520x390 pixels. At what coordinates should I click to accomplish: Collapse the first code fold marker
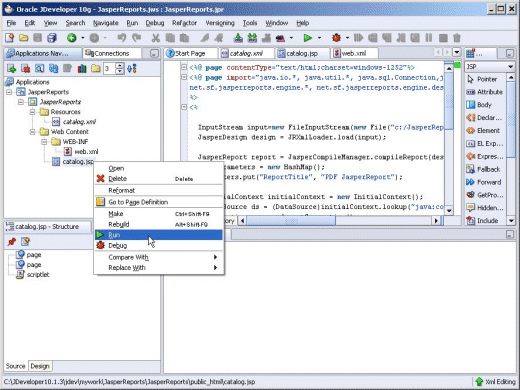point(184,67)
